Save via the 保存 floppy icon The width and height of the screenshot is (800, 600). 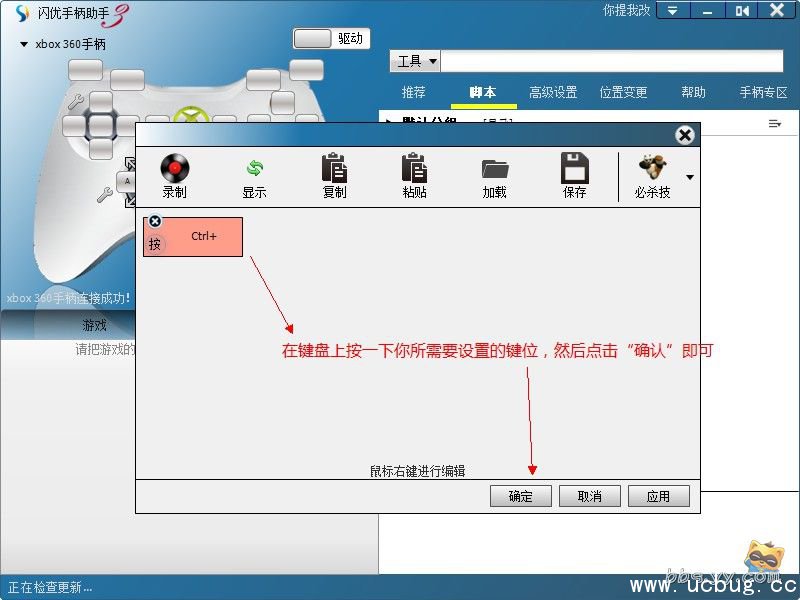point(574,168)
